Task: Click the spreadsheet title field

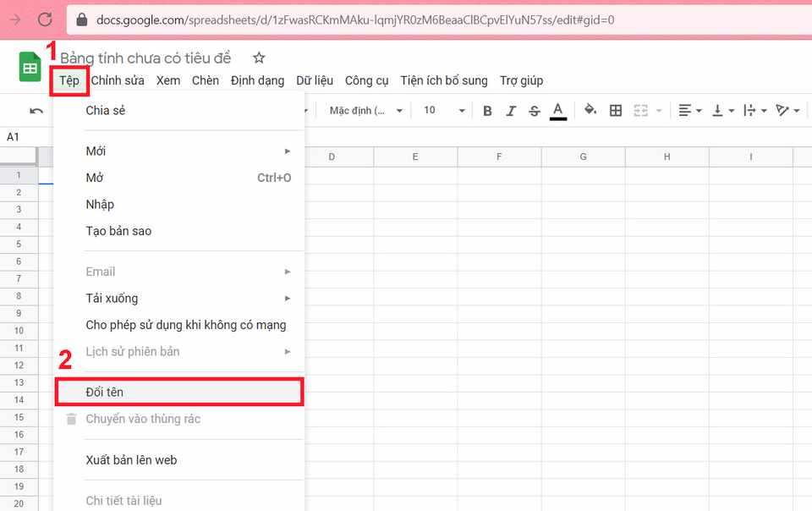Action: tap(145, 58)
